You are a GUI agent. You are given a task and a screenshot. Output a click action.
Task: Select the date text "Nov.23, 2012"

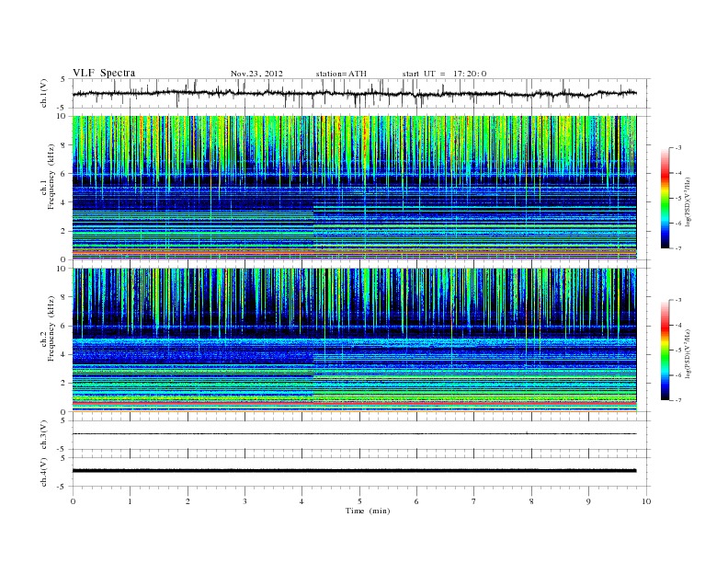256,74
